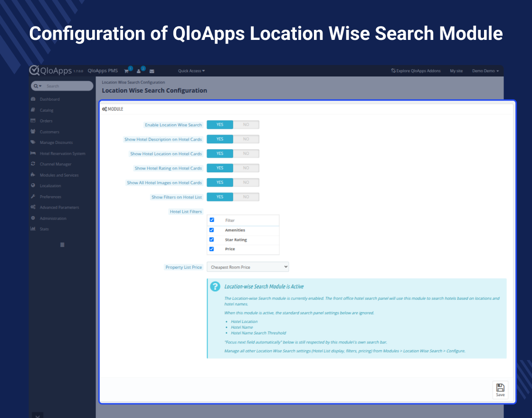
Task: Set Show All Hotel Images to NO
Action: pos(246,182)
